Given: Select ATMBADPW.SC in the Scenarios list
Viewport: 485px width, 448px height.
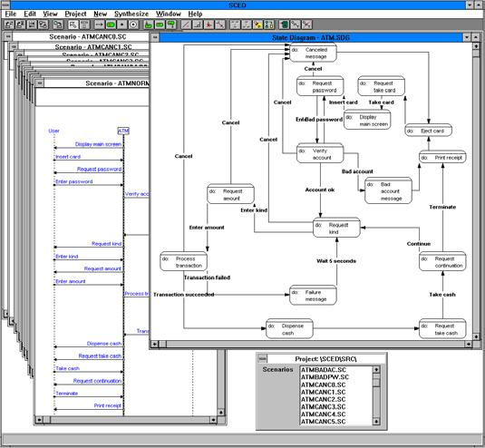Looking at the screenshot, I should [x=325, y=377].
